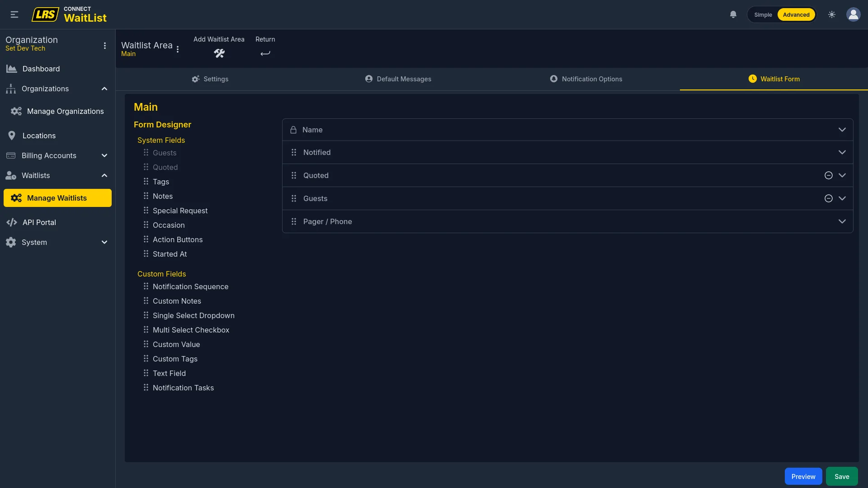Grab the Pager / Phone row drag handle
The image size is (868, 488).
(x=294, y=221)
